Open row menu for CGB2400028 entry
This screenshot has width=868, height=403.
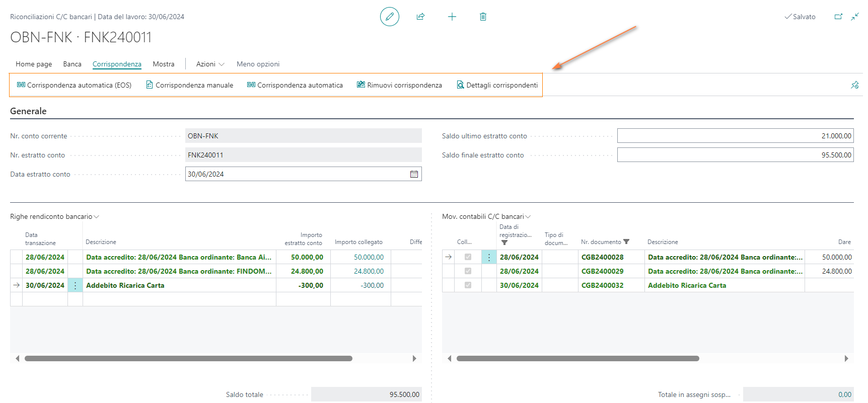[489, 257]
